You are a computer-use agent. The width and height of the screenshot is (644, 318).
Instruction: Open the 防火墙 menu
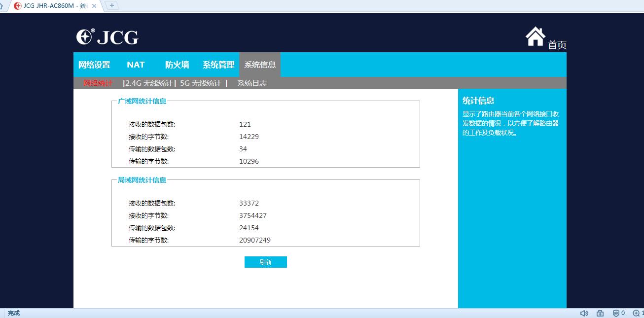pyautogui.click(x=177, y=65)
